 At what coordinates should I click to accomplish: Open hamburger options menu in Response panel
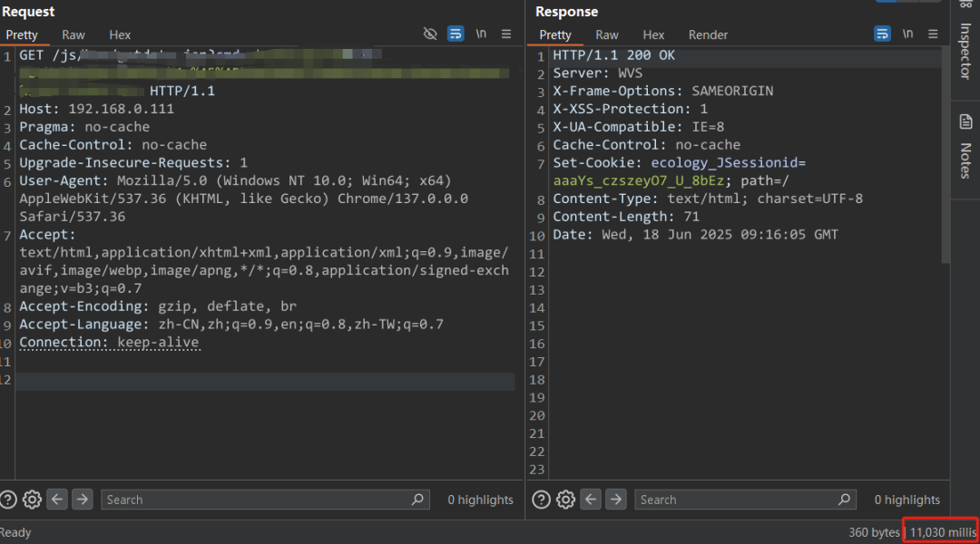(x=933, y=34)
